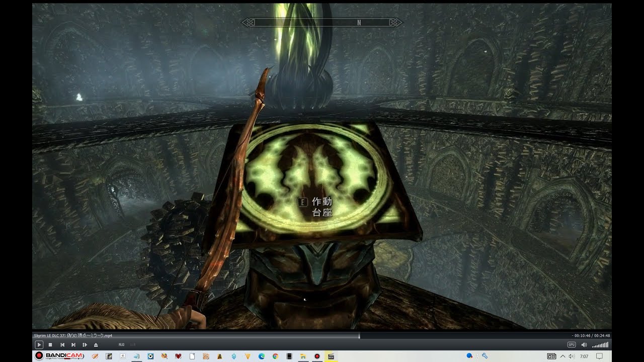Step forward one frame
644x362 pixels.
point(85,344)
